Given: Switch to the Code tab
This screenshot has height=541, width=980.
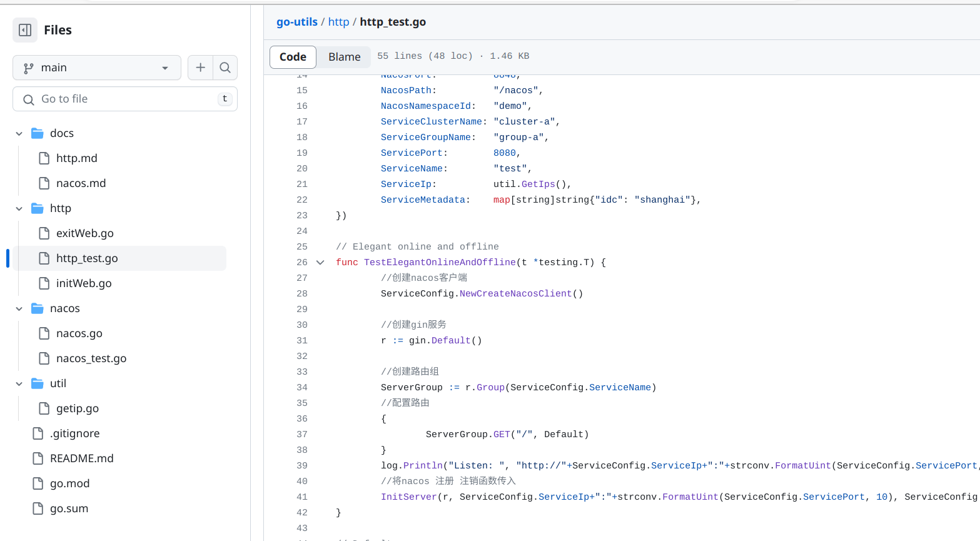Looking at the screenshot, I should pyautogui.click(x=293, y=57).
